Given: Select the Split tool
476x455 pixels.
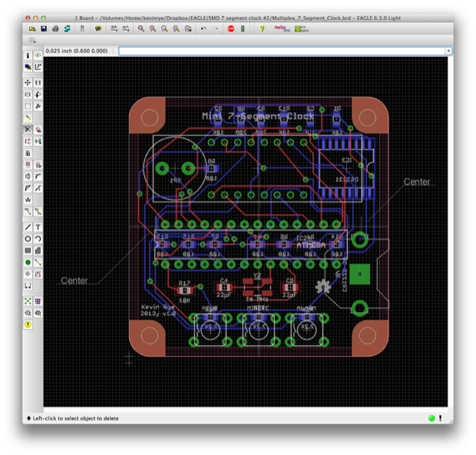Looking at the screenshot, I should [28, 188].
